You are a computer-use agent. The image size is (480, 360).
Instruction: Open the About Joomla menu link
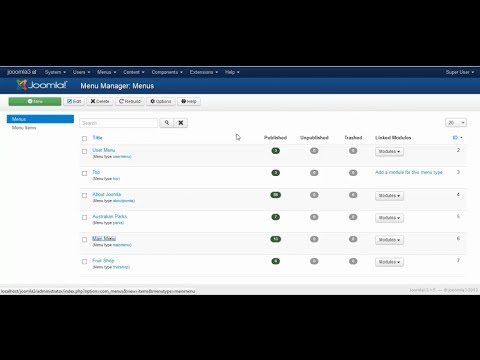[107, 194]
